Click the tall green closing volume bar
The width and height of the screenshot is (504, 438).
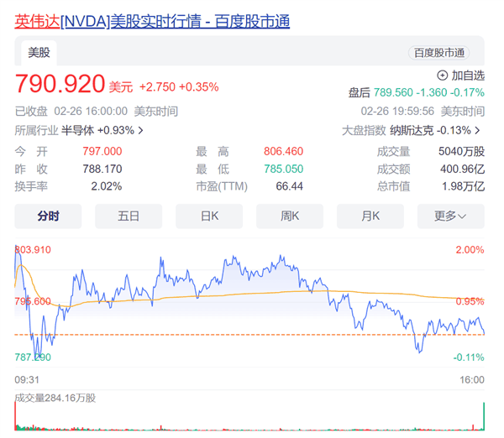pos(484,416)
